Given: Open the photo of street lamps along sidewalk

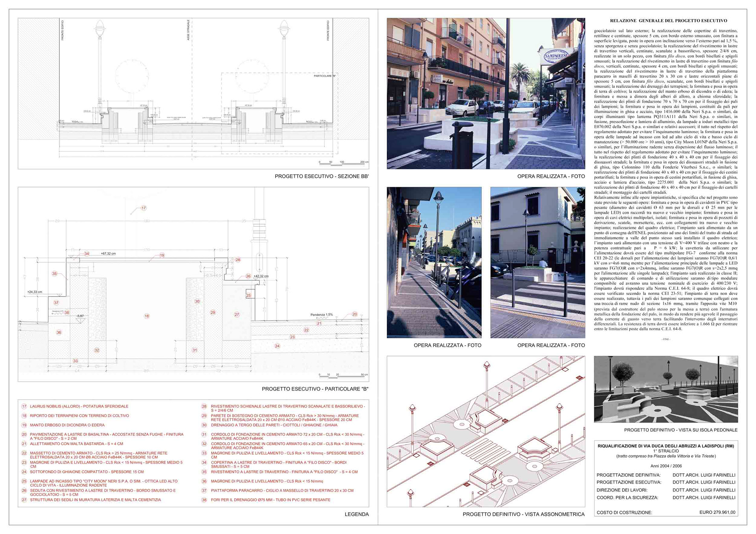Looking at the screenshot, I should coord(434,262).
